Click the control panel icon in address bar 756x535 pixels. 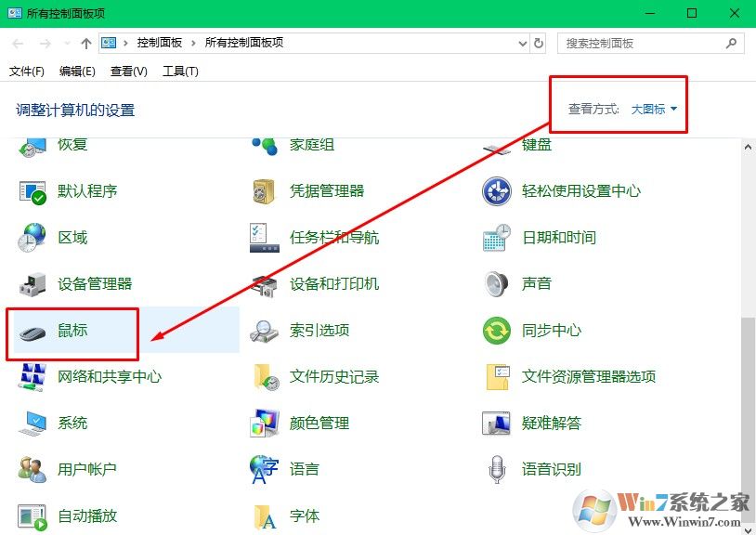109,43
